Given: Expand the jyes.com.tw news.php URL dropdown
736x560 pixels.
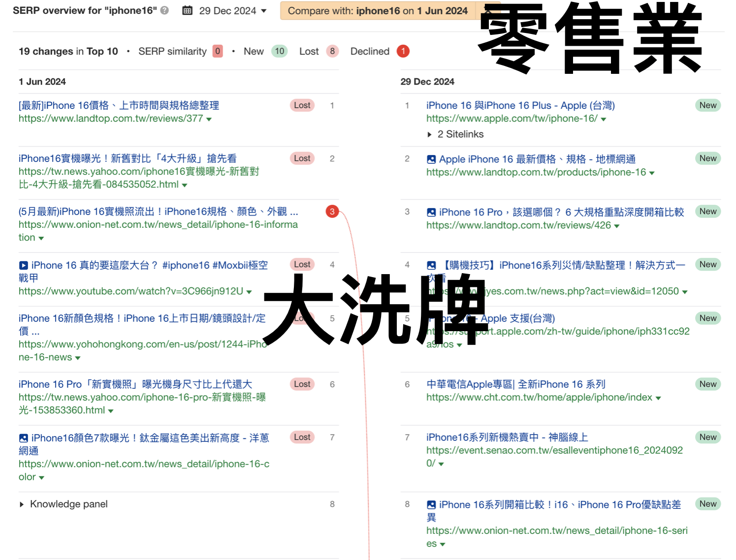Looking at the screenshot, I should pos(685,292).
